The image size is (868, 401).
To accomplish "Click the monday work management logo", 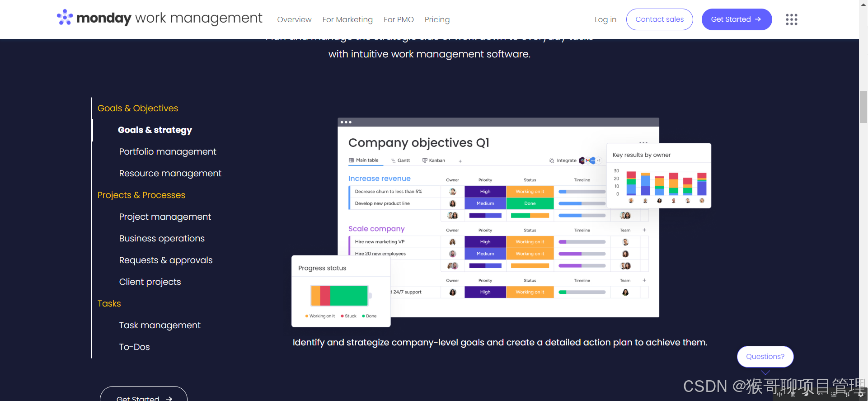I will (159, 18).
